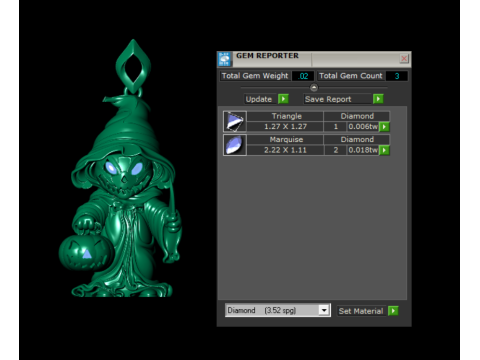Select the Marquise gem thumbnail

tap(235, 145)
